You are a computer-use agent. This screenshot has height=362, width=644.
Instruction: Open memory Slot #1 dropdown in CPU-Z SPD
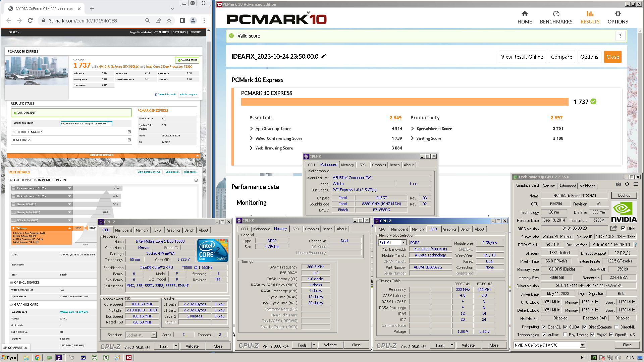click(x=404, y=243)
